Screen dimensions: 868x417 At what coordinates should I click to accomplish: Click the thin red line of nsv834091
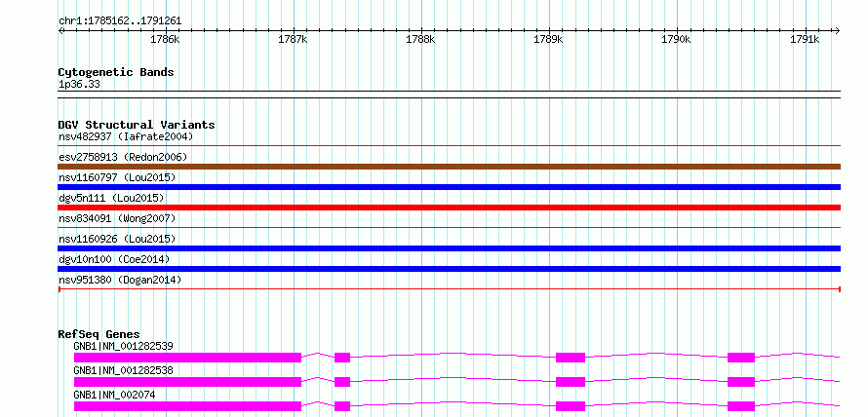click(x=450, y=227)
